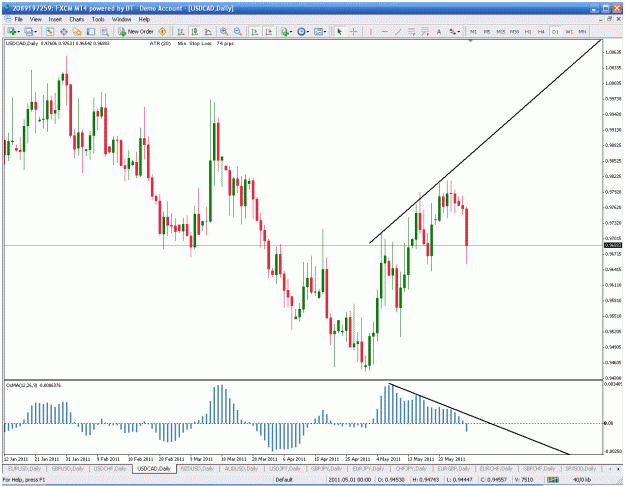Expand the Profiles dropdown arrow
The image size is (625, 486).
pos(35,32)
